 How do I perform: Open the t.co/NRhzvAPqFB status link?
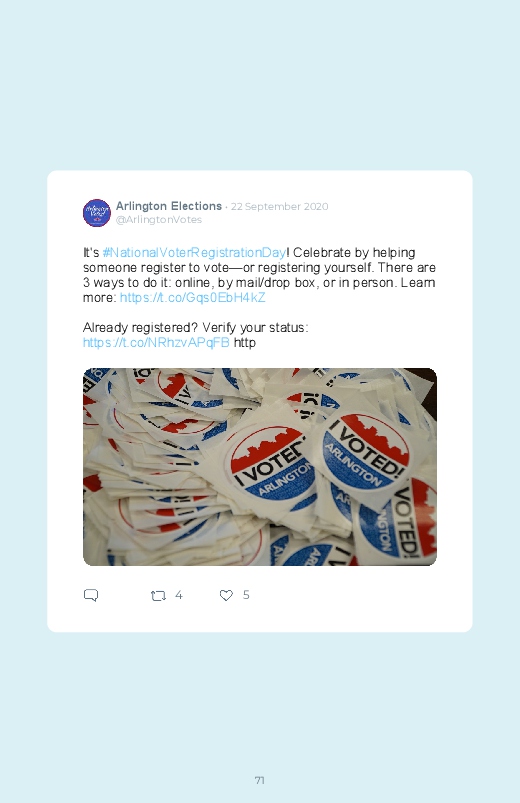click(x=156, y=343)
